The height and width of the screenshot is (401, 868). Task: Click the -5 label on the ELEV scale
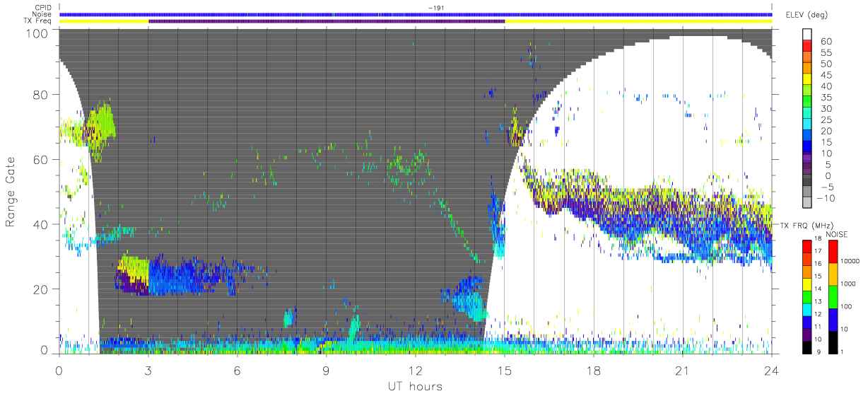click(x=826, y=187)
